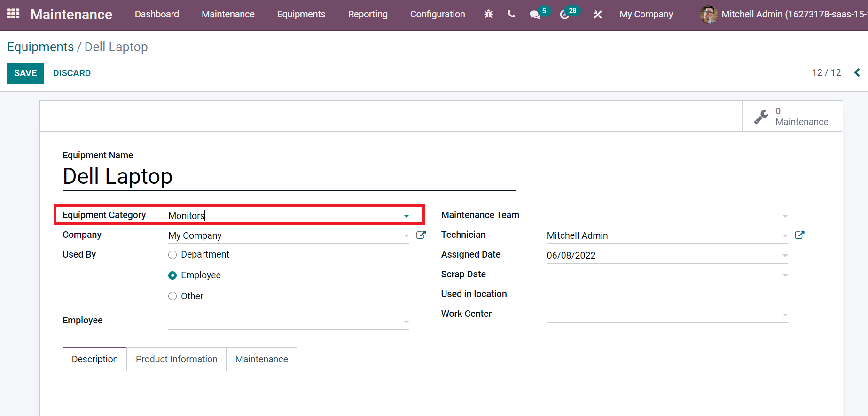Expand the Employee field dropdown
This screenshot has width=868, height=416.
tap(407, 322)
